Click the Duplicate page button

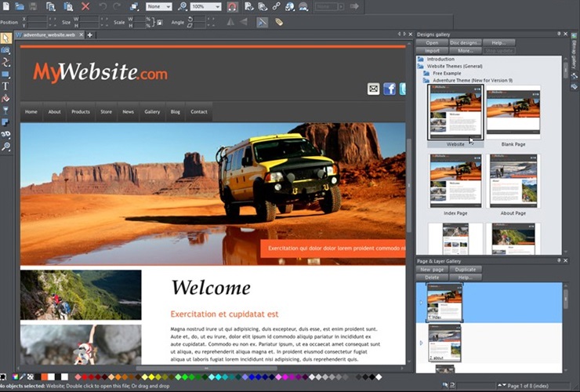coord(465,270)
